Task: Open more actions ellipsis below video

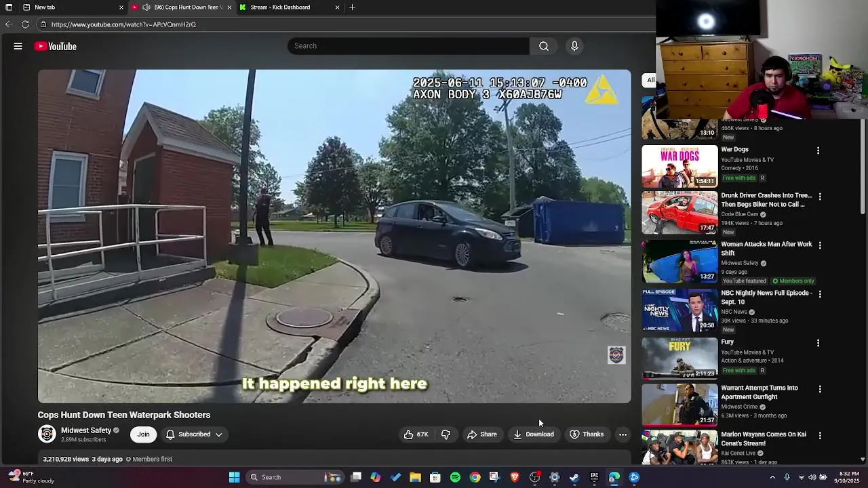Action: click(623, 434)
